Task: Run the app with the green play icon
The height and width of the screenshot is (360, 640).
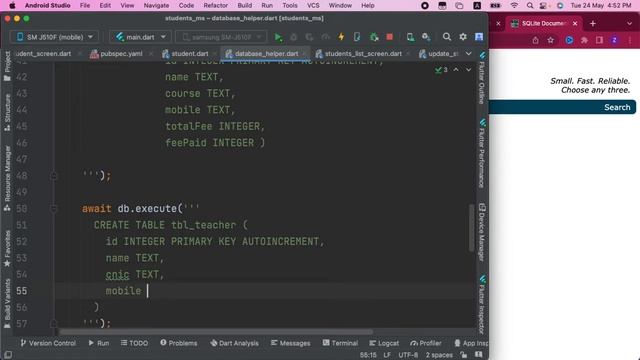Action: 278,37
